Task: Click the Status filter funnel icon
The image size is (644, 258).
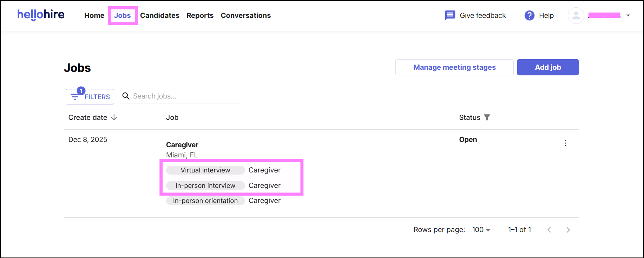Action: 487,117
